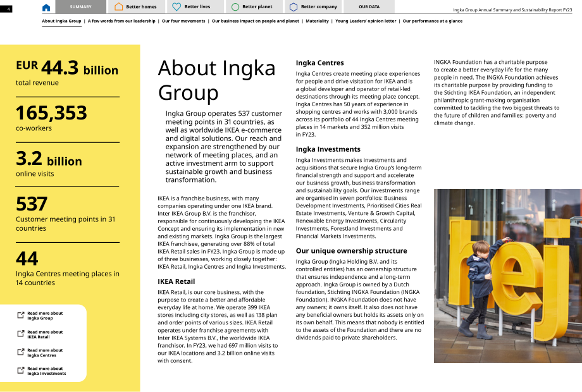Click Our unique ownership structure heading
Image resolution: width=582 pixels, height=392 pixels.
(x=352, y=251)
